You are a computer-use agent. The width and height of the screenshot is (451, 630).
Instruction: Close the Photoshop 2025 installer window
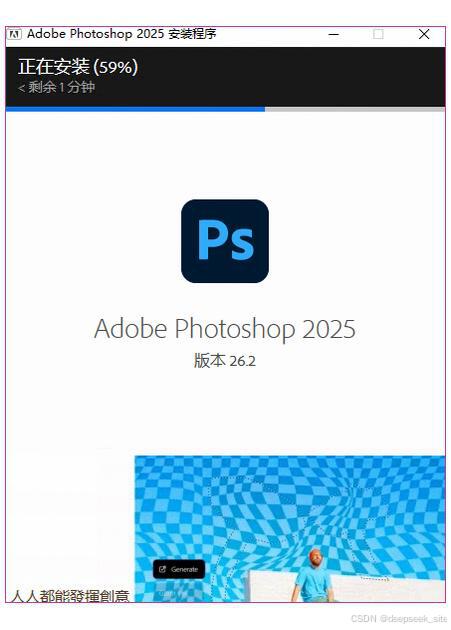tap(424, 35)
